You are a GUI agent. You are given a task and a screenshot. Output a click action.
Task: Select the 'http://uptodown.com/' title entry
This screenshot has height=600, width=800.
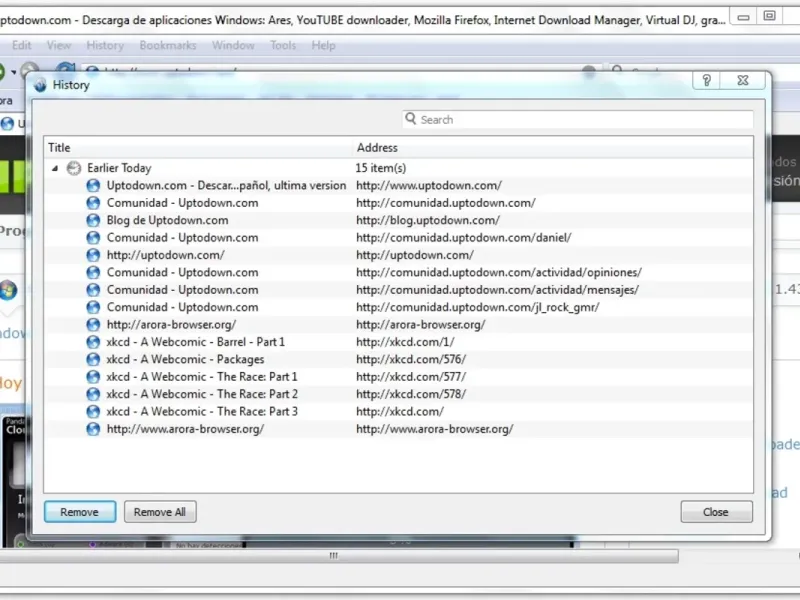pos(165,255)
